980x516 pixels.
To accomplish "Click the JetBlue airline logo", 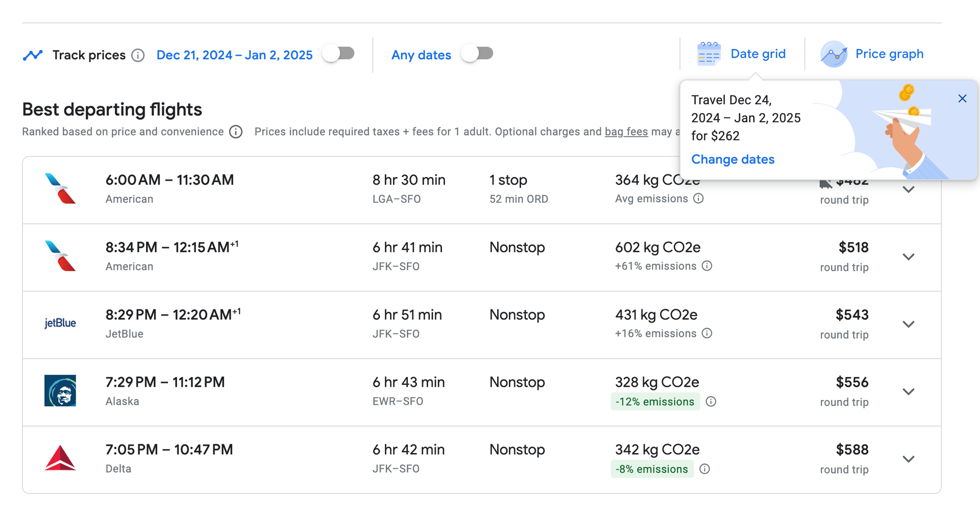I will click(x=60, y=322).
